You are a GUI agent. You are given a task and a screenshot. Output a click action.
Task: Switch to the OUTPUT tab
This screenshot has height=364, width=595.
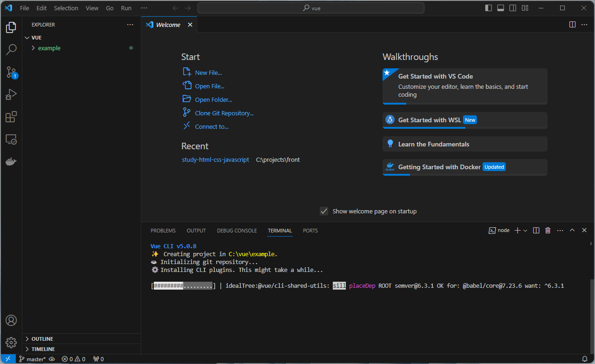[196, 231]
